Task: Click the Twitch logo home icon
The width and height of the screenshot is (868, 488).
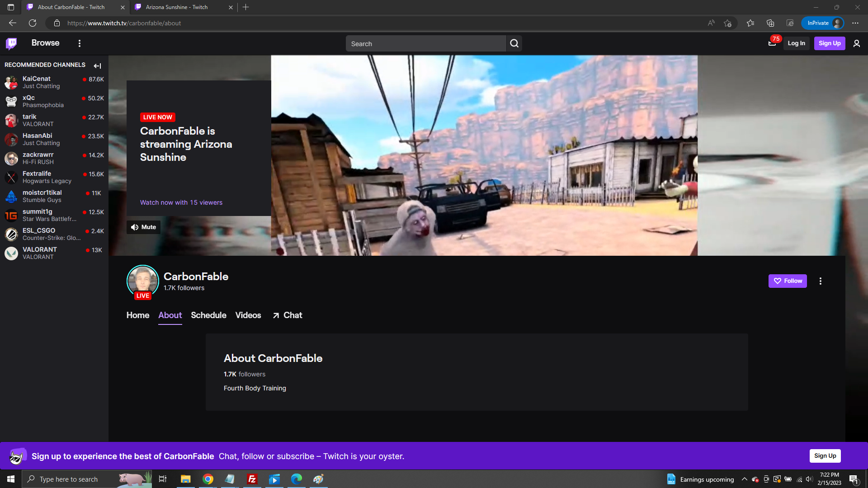Action: click(11, 43)
